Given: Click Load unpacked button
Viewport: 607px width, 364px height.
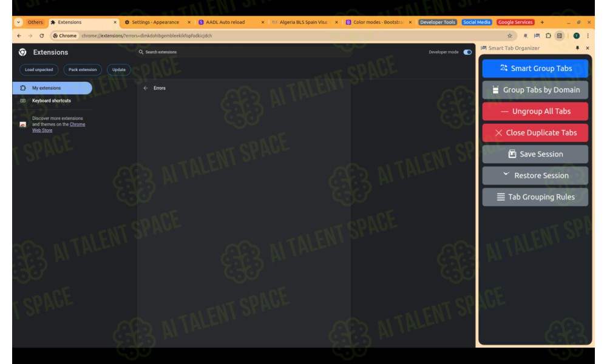Looking at the screenshot, I should [x=39, y=70].
